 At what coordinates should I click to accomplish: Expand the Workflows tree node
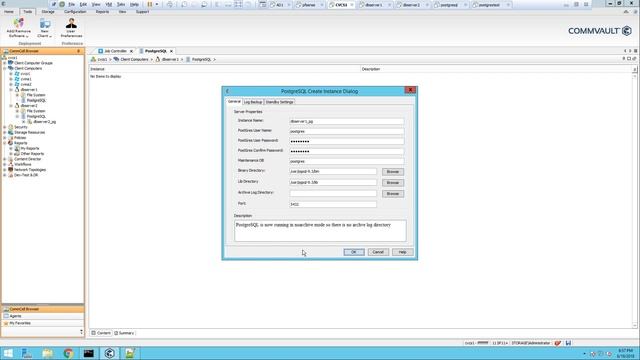pos(5,164)
